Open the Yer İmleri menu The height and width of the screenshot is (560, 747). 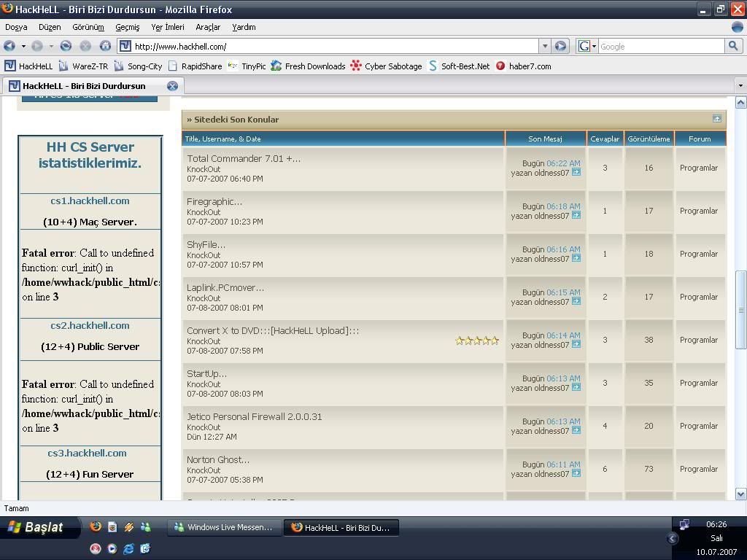point(168,27)
